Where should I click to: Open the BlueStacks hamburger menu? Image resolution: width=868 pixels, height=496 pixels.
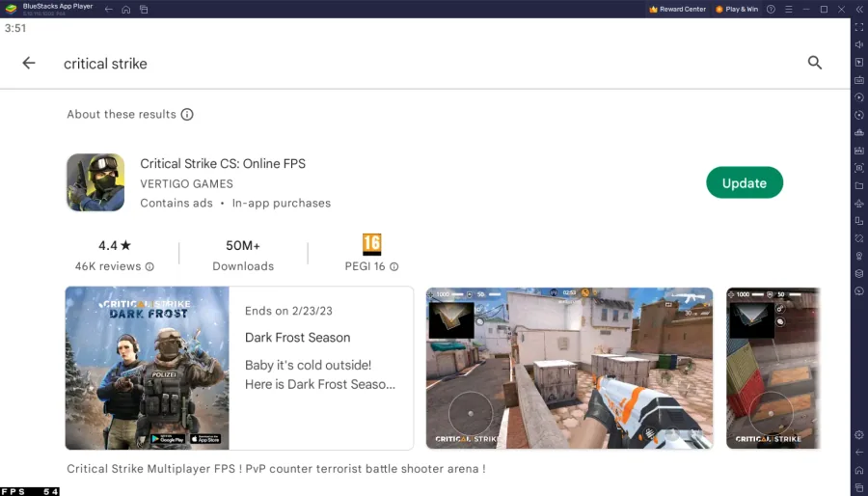point(788,10)
